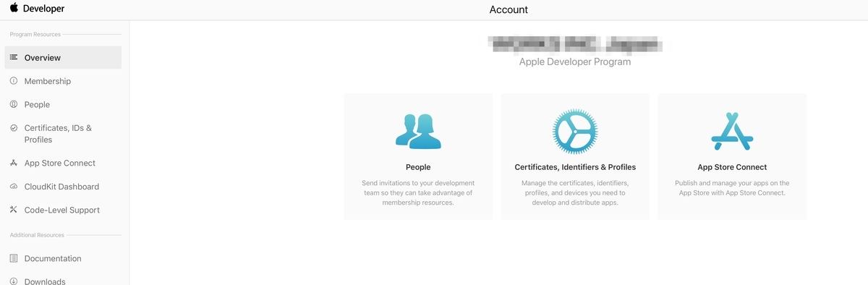Click the Membership info icon
Screen dimensions: 868x285
coord(14,81)
